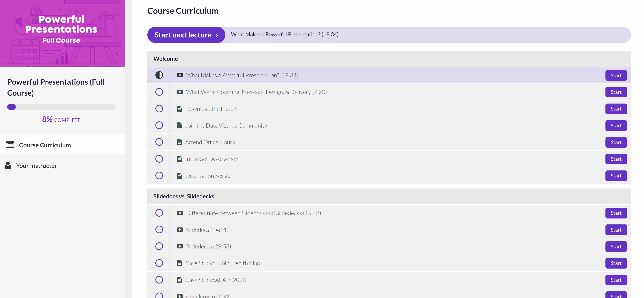
Task: Open the Download the Ebook link
Action: pyautogui.click(x=211, y=109)
